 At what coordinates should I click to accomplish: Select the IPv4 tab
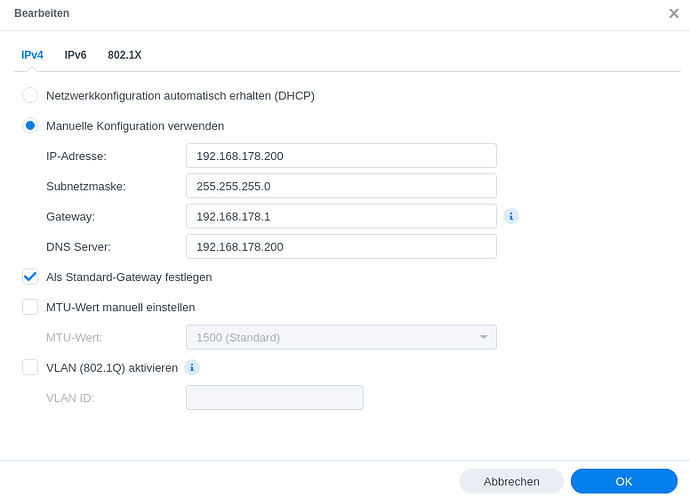32,55
